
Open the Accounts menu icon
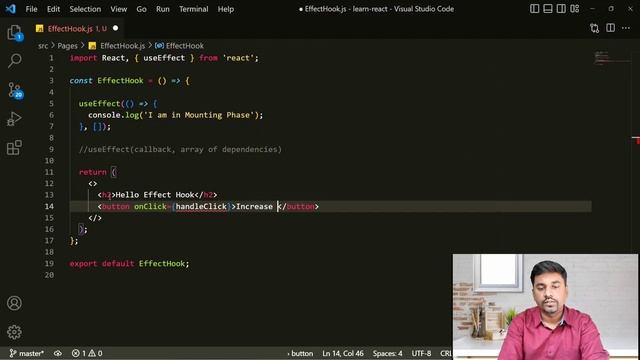tap(14, 303)
